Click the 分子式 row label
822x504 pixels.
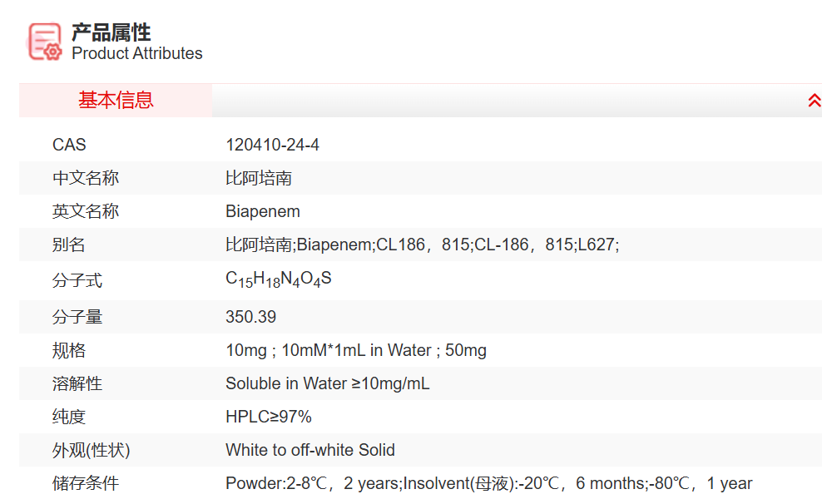[77, 280]
